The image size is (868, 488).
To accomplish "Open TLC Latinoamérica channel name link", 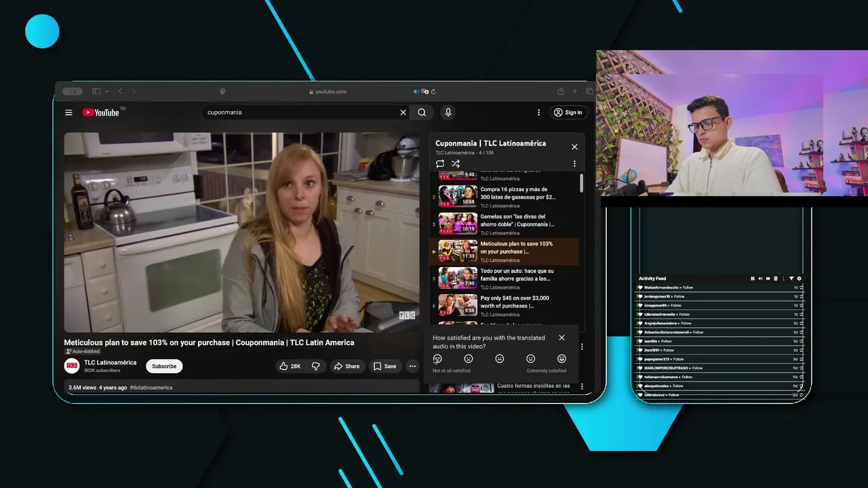I will coord(110,363).
